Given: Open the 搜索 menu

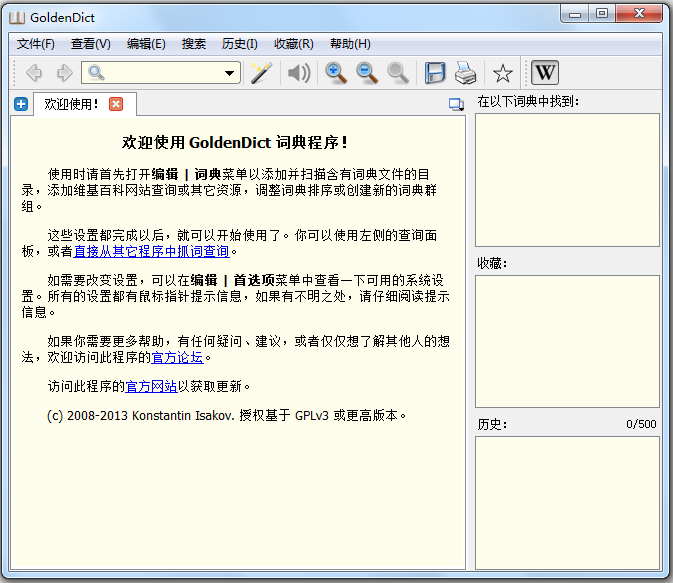Looking at the screenshot, I should click(x=194, y=44).
